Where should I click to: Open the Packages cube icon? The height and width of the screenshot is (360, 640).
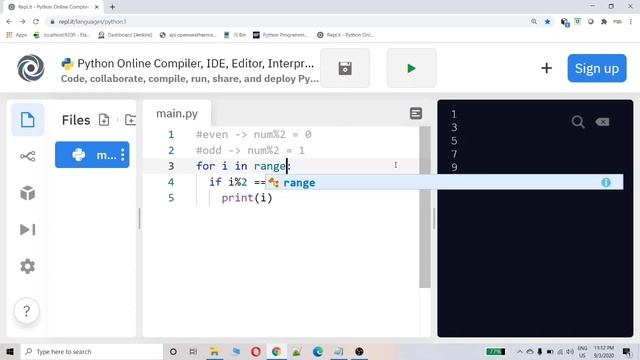pyautogui.click(x=27, y=193)
